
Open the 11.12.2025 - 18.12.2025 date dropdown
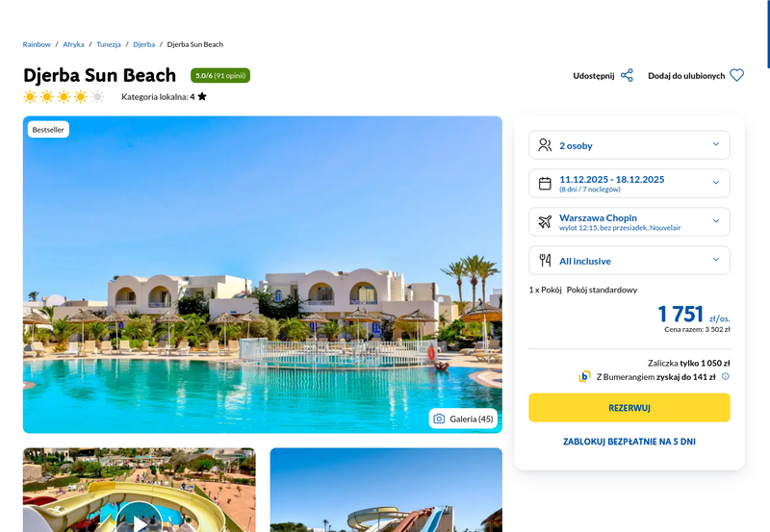pyautogui.click(x=629, y=183)
